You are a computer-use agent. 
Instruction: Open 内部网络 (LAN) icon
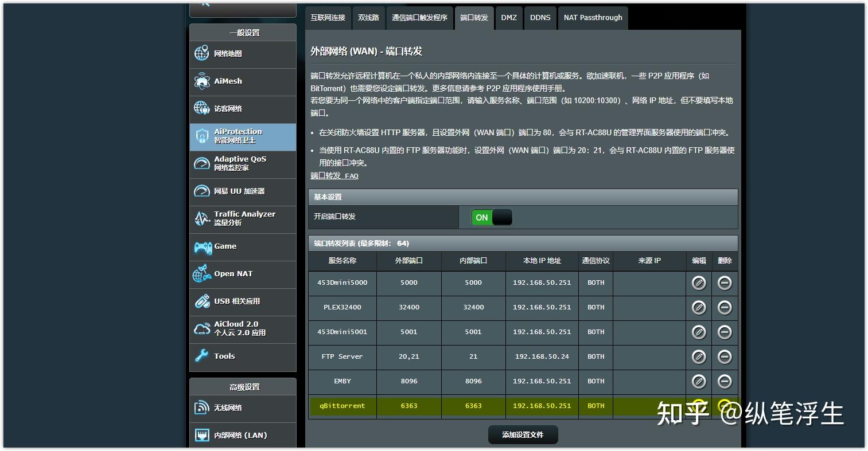tap(202, 435)
